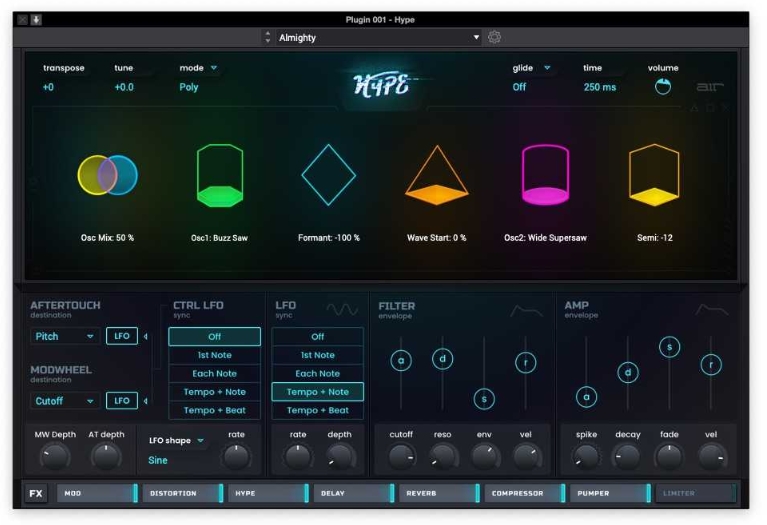This screenshot has width=767, height=525.
Task: Toggle the Modwheel LFO button
Action: 122,401
